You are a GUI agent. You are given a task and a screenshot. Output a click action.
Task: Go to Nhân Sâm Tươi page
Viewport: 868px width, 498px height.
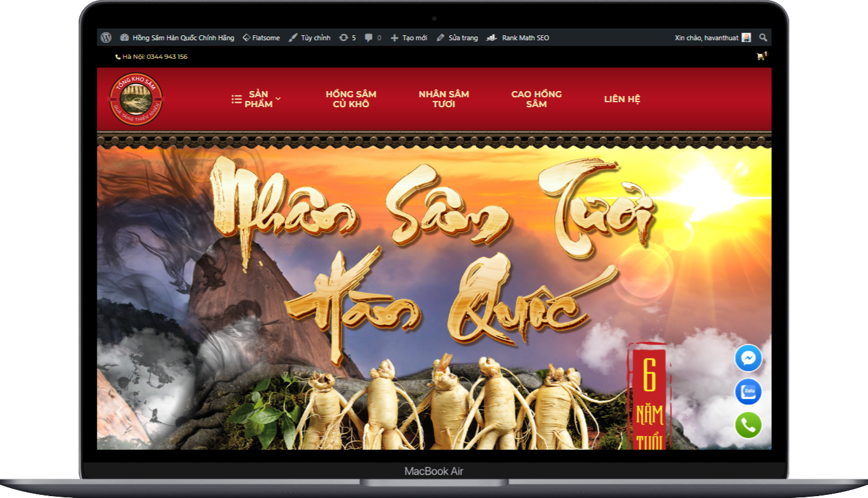coord(444,99)
